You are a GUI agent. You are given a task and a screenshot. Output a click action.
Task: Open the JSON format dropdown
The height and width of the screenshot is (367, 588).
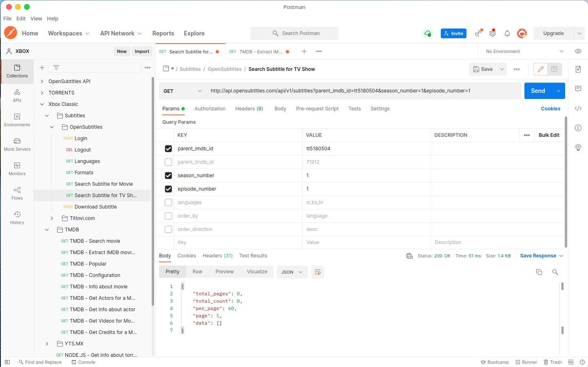292,272
